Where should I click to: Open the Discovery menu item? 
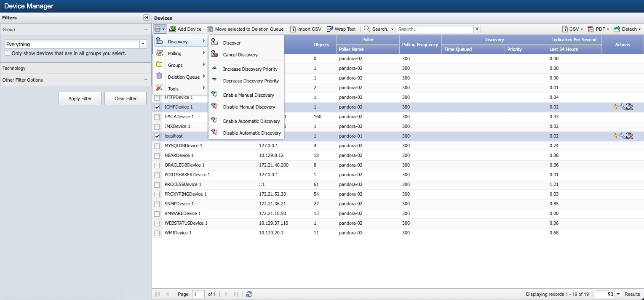point(180,42)
